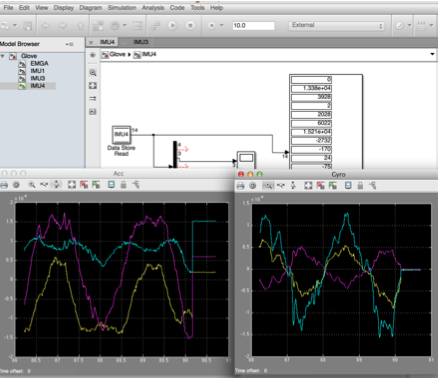
Task: Select IMU3 in Model Browser
Action: (x=38, y=78)
